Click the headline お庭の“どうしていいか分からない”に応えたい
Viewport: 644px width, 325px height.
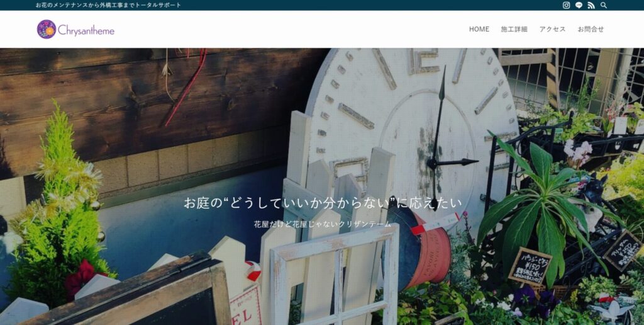[x=323, y=203]
